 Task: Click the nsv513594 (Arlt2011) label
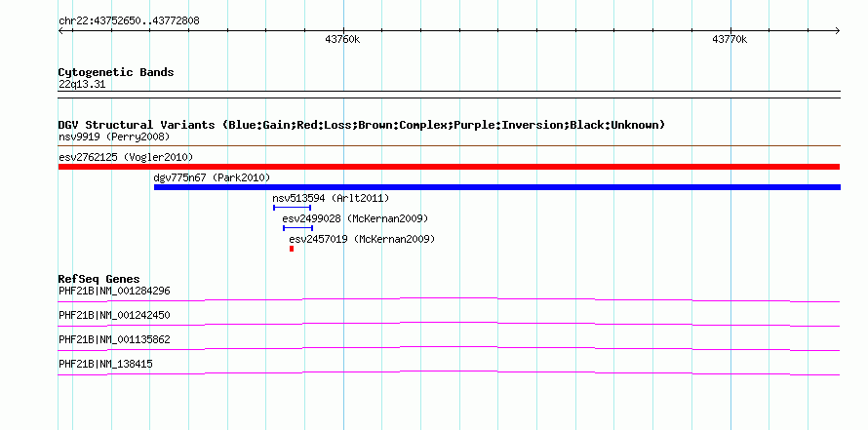click(x=331, y=198)
